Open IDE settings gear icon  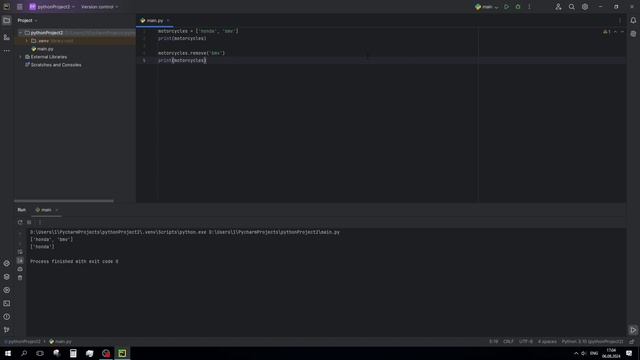585,7
